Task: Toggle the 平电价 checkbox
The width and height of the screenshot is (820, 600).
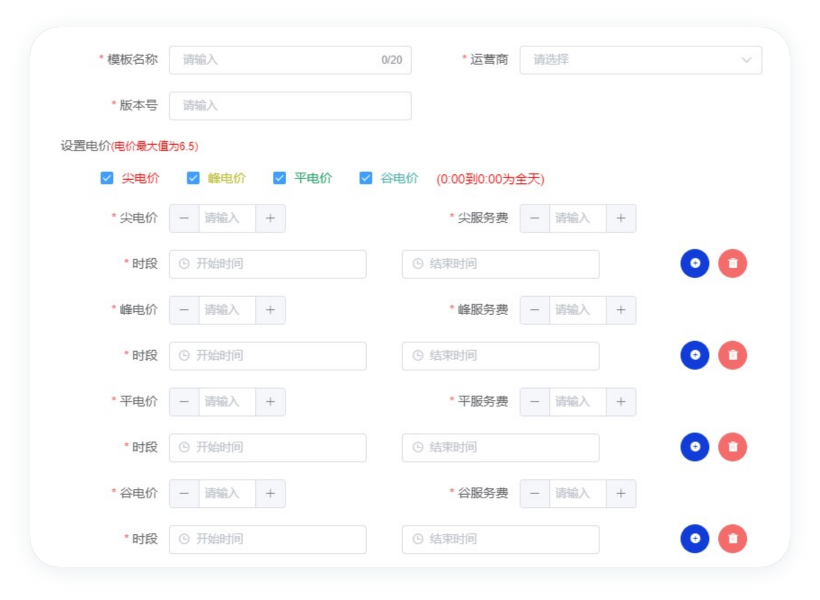Action: click(280, 179)
